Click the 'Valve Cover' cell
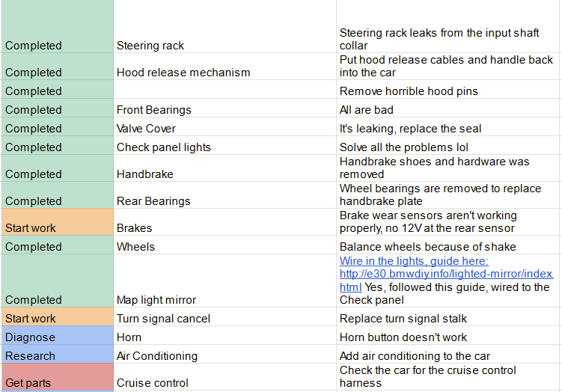Screen dimensions: 562x392 coord(146,129)
